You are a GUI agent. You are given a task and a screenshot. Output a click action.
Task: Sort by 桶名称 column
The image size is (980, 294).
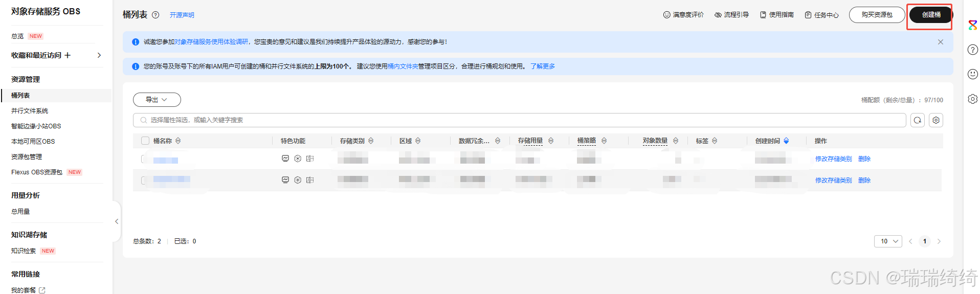coord(178,141)
